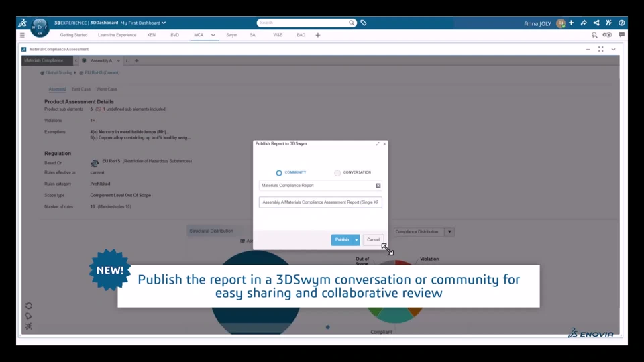This screenshot has width=644, height=362.
Task: Open the Swym tab
Action: point(231,35)
